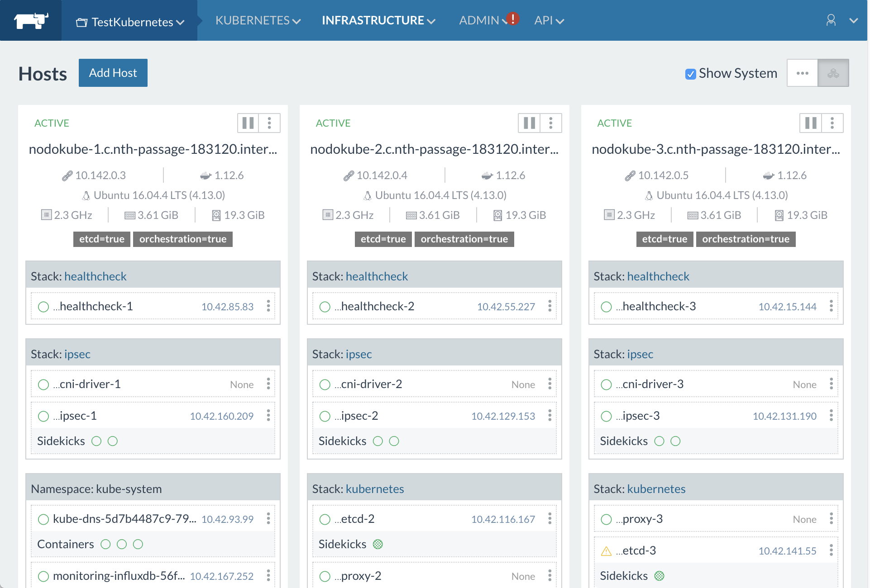Open nodokube-3 host actions kebab menu
The width and height of the screenshot is (870, 588).
pos(832,123)
